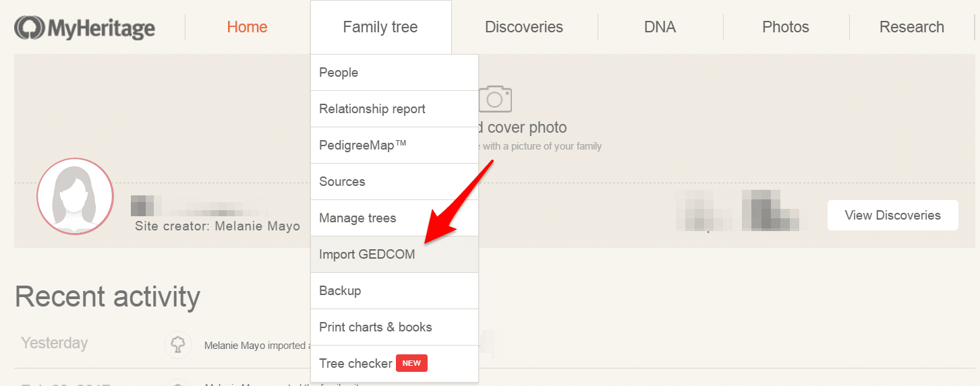Select People from Family tree menu
980x386 pixels.
395,73
